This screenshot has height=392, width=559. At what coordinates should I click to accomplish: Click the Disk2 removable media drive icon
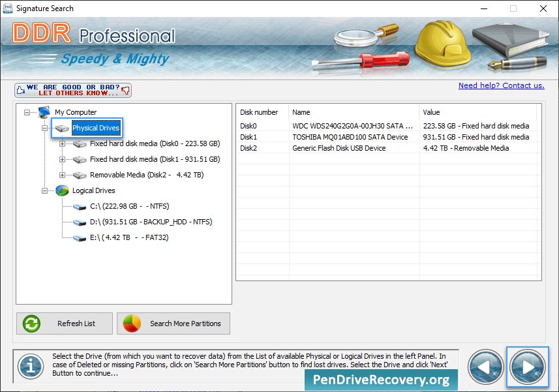pos(80,175)
